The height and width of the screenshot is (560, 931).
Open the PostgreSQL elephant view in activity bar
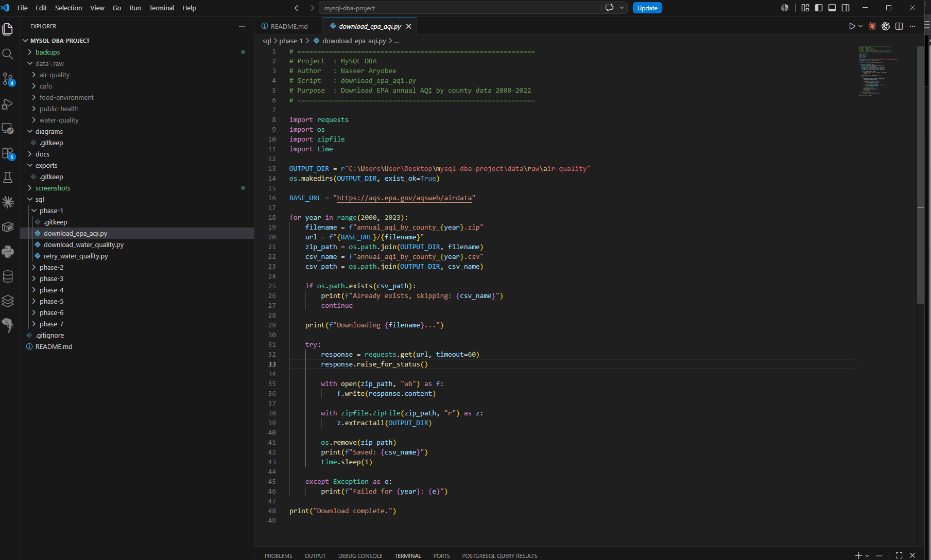tap(8, 325)
